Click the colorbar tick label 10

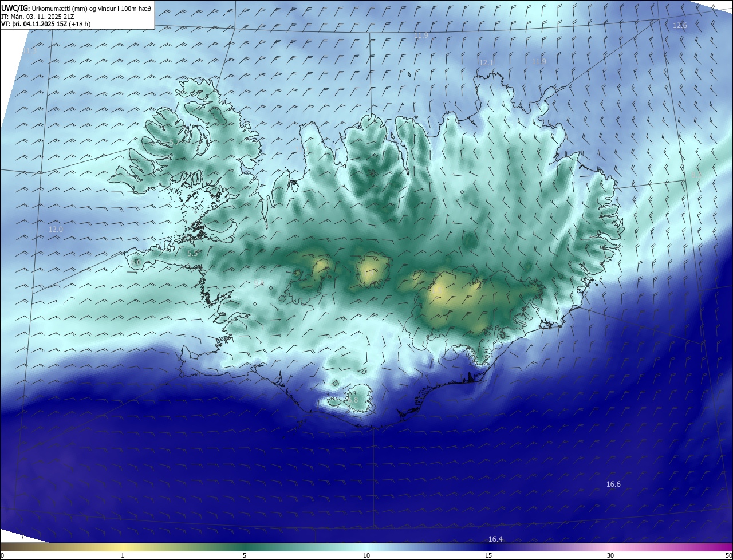[366, 555]
